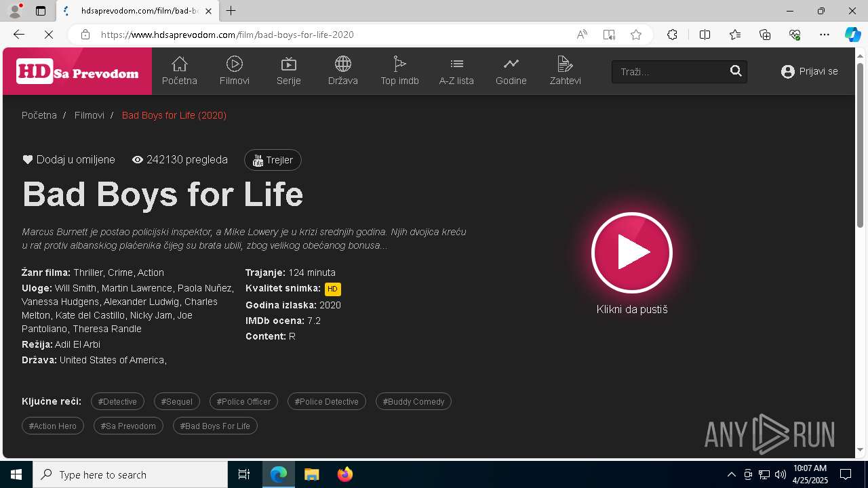868x488 pixels.
Task: Open notifications action center
Action: click(846, 474)
